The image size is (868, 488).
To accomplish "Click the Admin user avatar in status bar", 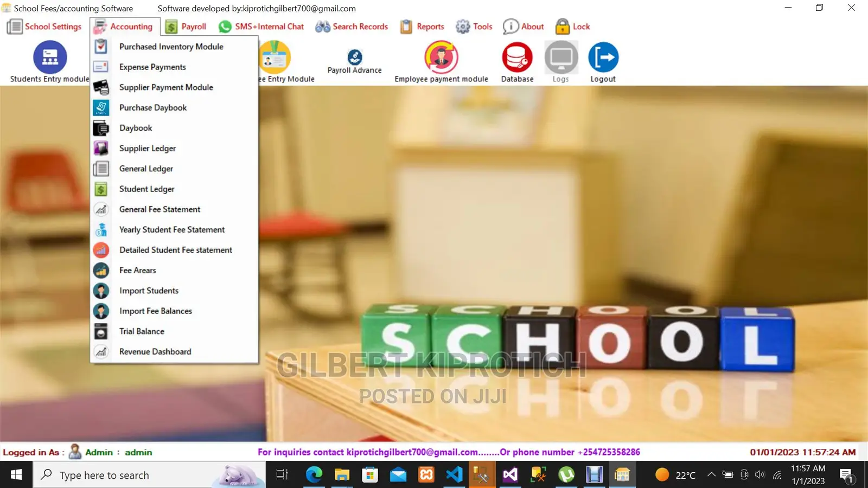I will pyautogui.click(x=75, y=452).
